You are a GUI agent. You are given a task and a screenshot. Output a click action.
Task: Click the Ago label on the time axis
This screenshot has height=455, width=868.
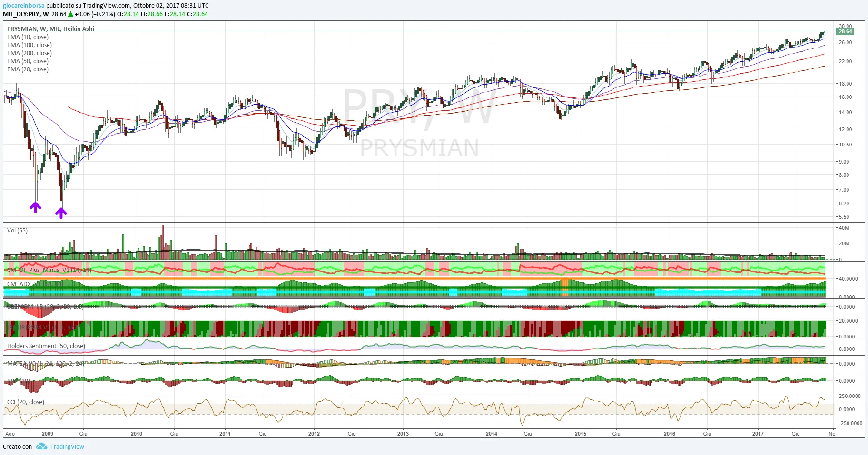click(x=10, y=434)
